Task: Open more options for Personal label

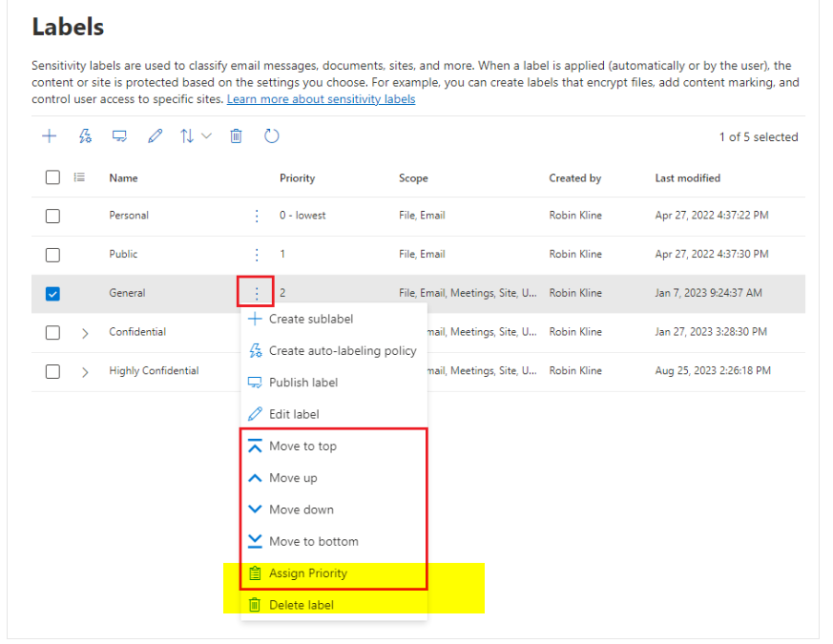Action: pos(257,216)
